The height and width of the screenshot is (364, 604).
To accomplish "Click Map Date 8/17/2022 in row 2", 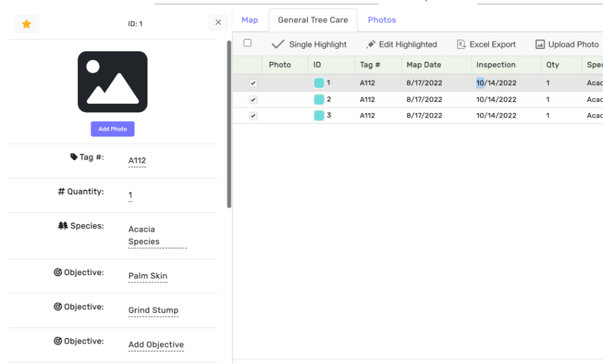I will (x=424, y=99).
